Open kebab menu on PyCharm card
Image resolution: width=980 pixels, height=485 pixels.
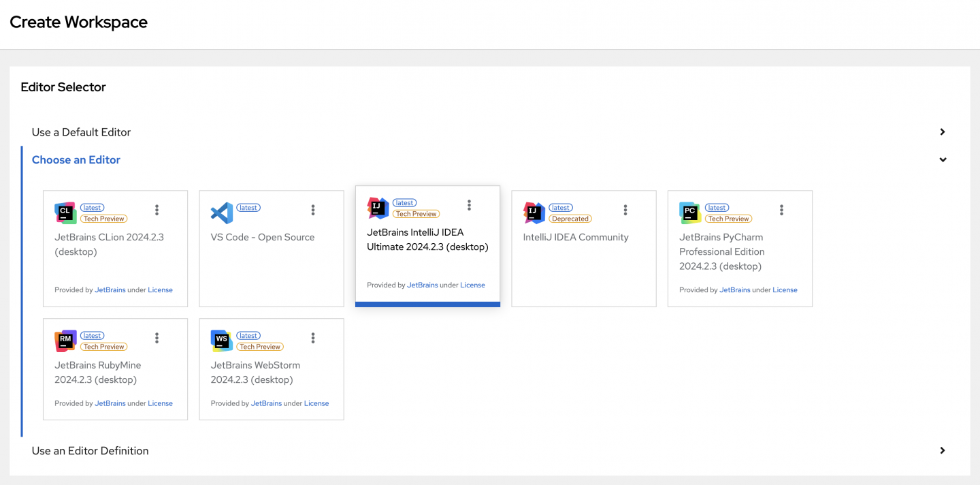click(781, 210)
